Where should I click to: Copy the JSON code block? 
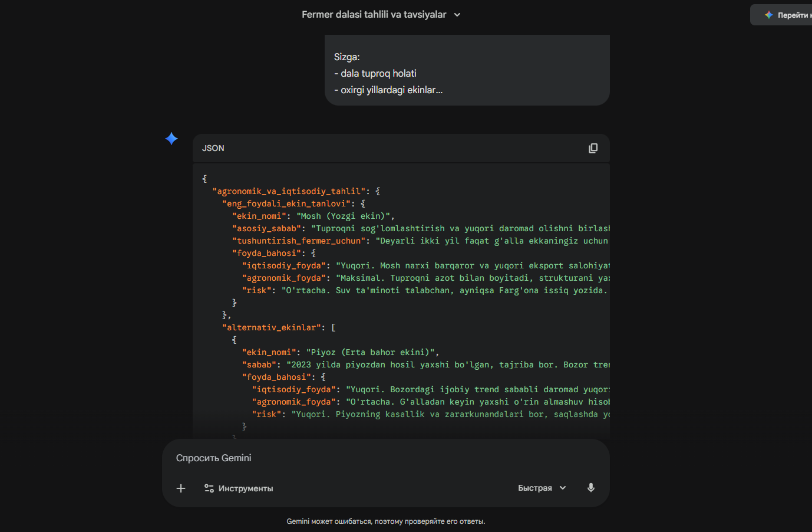[593, 149]
